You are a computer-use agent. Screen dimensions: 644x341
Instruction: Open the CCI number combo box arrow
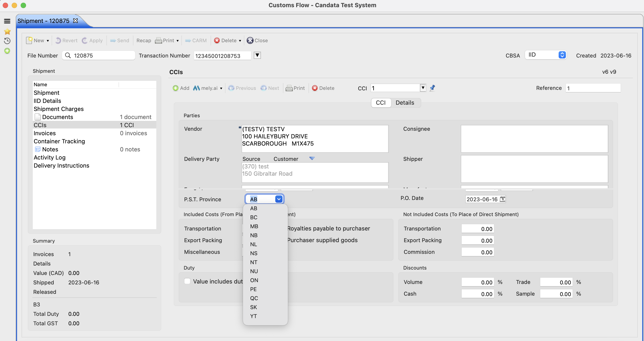click(423, 88)
